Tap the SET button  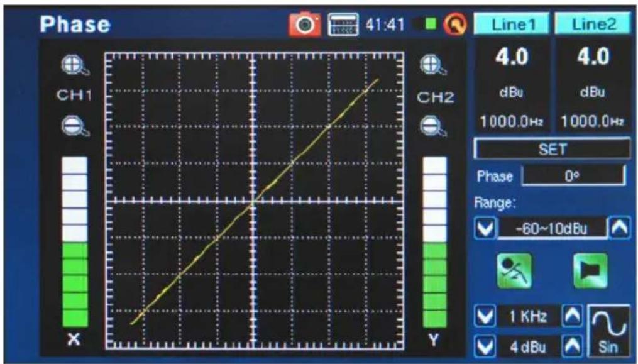coord(553,149)
